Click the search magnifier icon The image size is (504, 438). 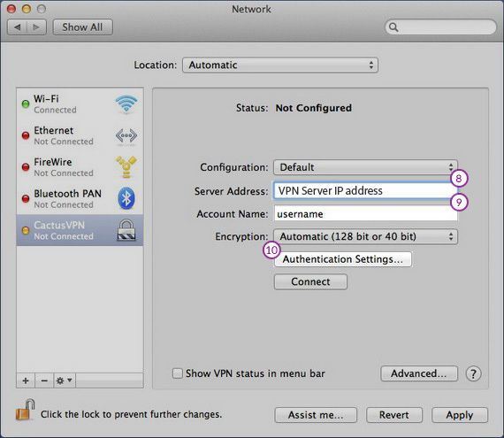point(393,27)
